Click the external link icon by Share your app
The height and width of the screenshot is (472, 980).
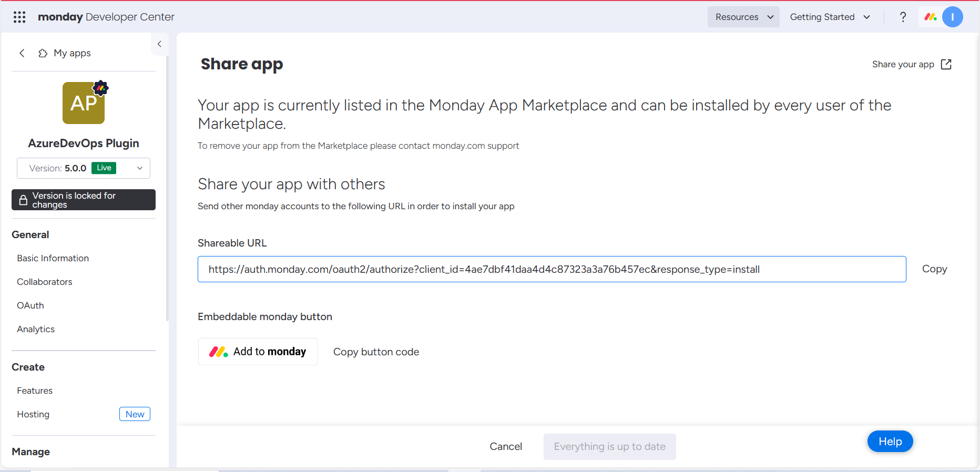pos(946,64)
